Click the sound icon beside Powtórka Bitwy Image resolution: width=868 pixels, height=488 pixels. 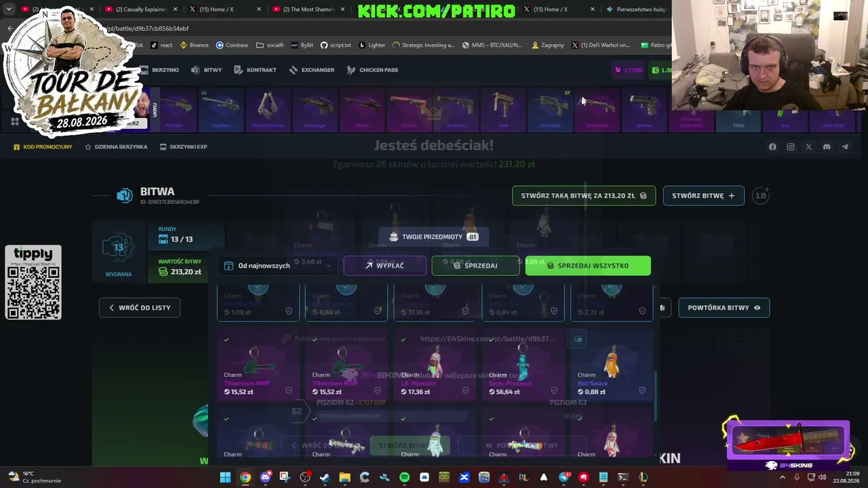click(663, 308)
